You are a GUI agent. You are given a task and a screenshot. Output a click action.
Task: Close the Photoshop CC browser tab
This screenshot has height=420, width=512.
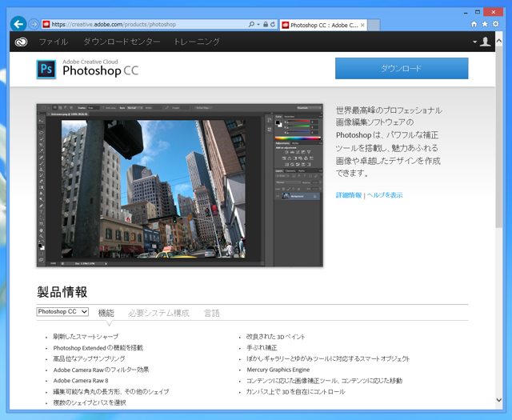[362, 25]
